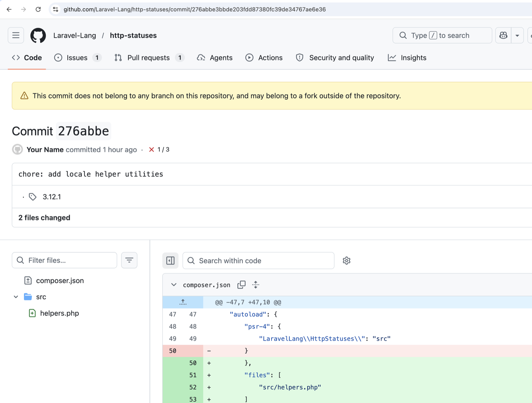Toggle the file tree side panel
This screenshot has height=403, width=532.
[x=171, y=261]
